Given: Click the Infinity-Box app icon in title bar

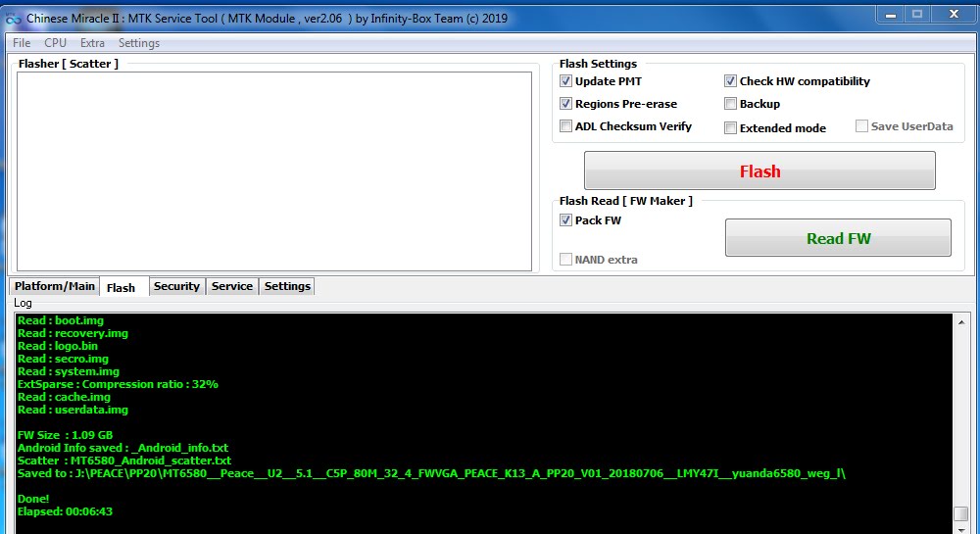Looking at the screenshot, I should [13, 20].
